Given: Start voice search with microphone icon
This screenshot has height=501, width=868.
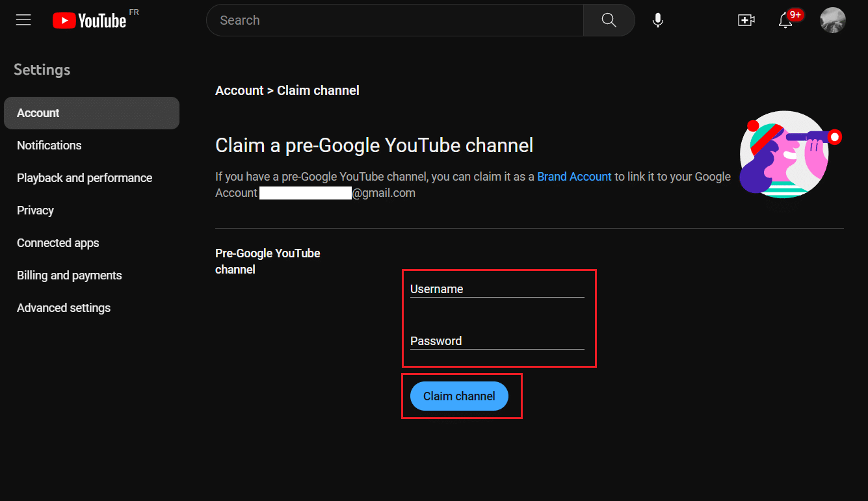Looking at the screenshot, I should click(658, 20).
